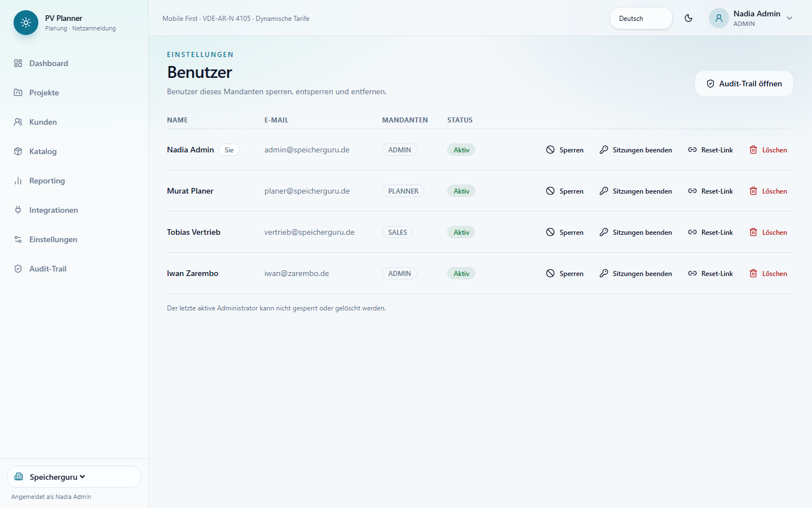Click Reset-Link chain icon for Nadia Admin
The image size is (812, 508).
click(x=692, y=150)
